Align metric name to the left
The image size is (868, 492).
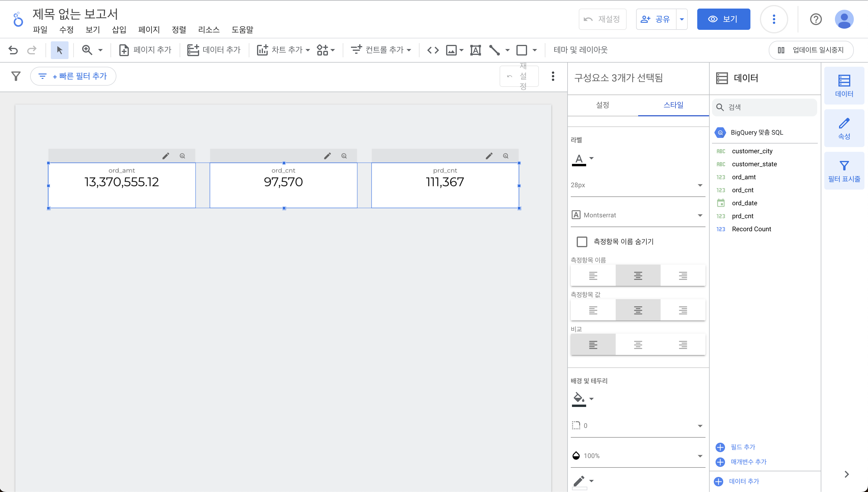(x=593, y=276)
